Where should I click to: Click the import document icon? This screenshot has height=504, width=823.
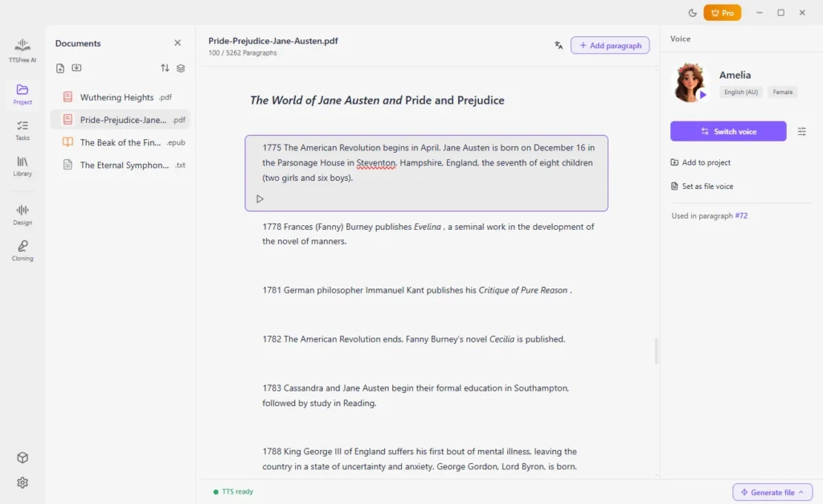pyautogui.click(x=76, y=68)
